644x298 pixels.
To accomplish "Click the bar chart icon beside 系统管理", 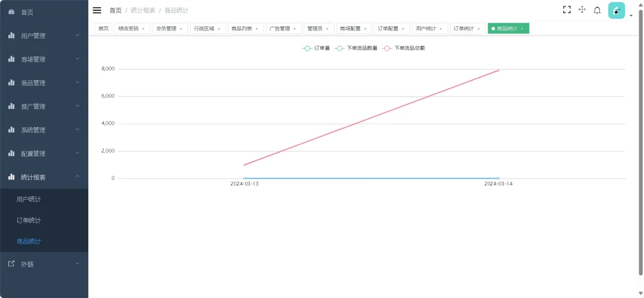I will coord(11,130).
